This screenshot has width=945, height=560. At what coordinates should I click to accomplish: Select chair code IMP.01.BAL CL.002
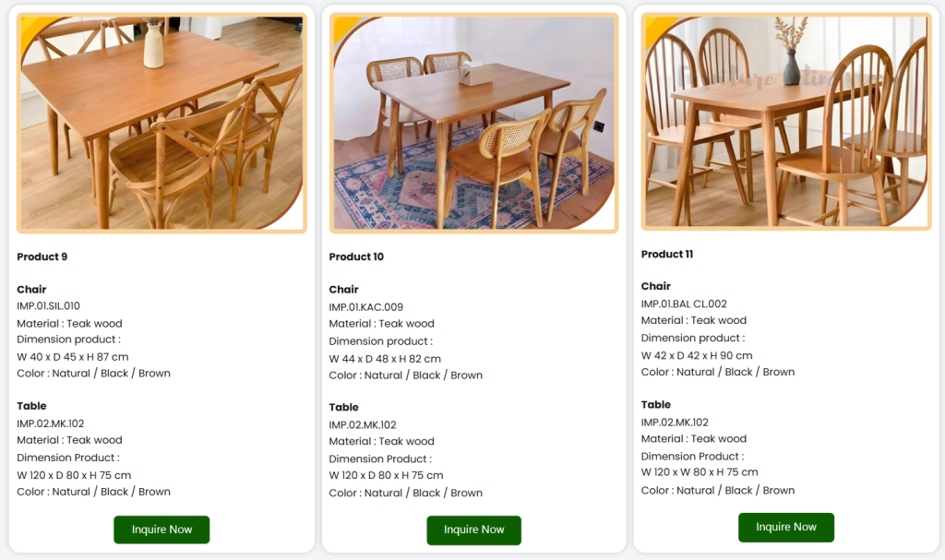(x=684, y=304)
